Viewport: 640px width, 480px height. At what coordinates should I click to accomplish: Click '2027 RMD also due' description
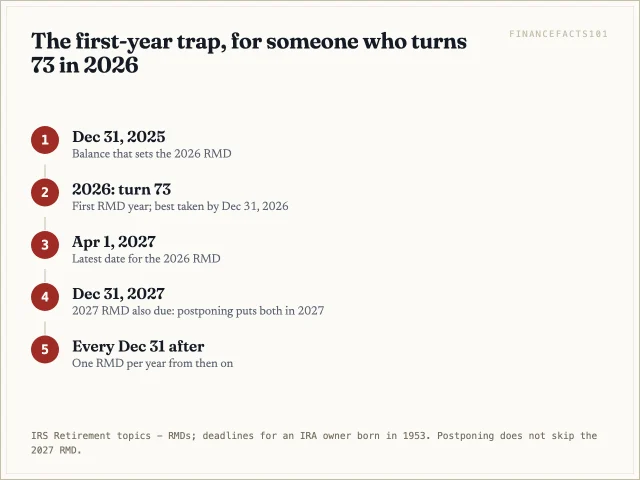(x=198, y=311)
